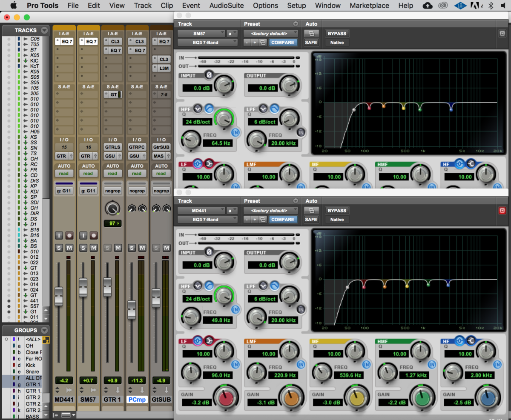
Task: Open plug-in automation enable in MD441 window
Action: coord(311,211)
